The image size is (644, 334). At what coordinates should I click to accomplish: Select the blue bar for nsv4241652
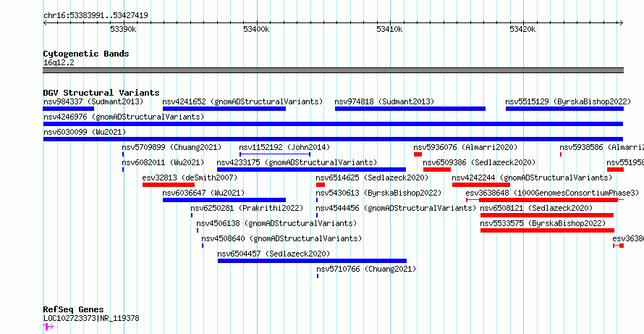tap(224, 109)
